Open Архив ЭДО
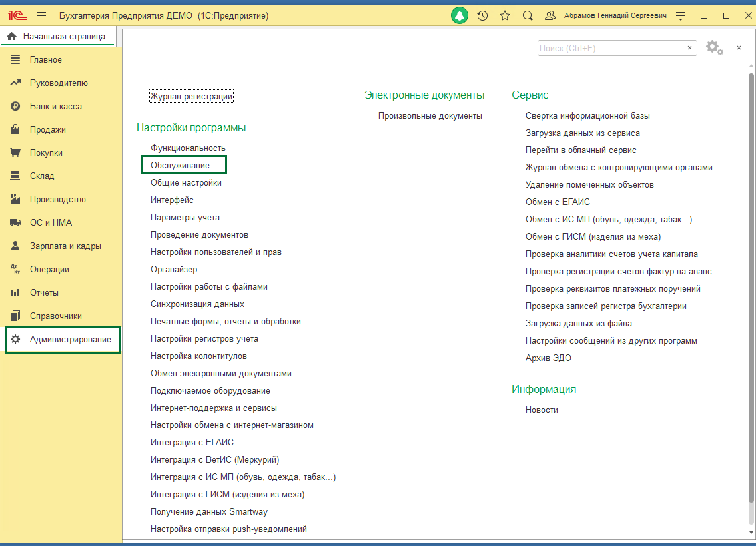The width and height of the screenshot is (756, 546). point(548,358)
